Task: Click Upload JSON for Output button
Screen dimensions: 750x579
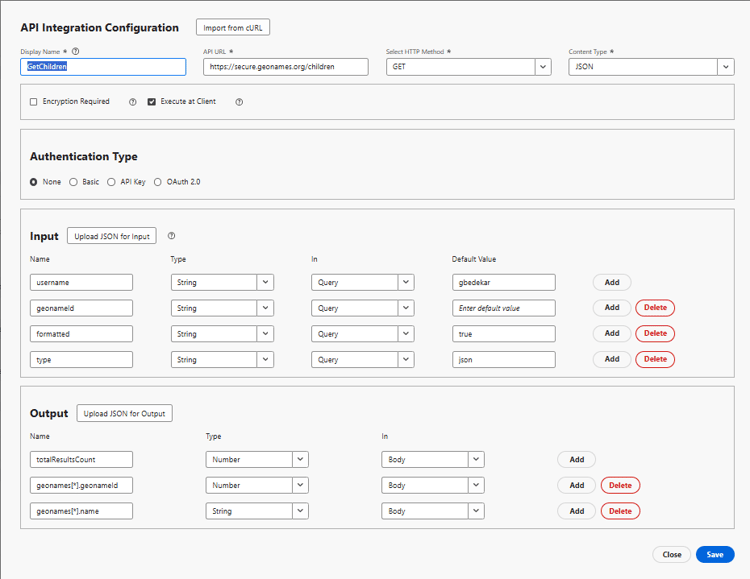Action: click(x=125, y=413)
